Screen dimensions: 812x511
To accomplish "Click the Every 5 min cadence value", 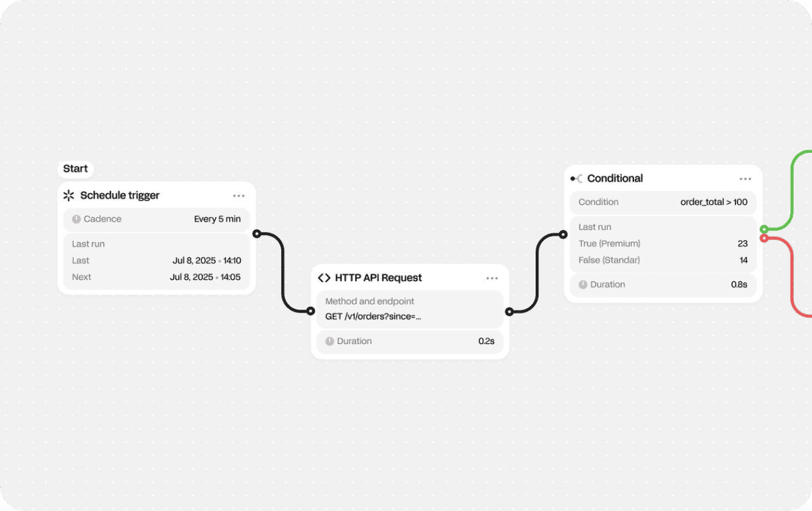I will (x=217, y=219).
